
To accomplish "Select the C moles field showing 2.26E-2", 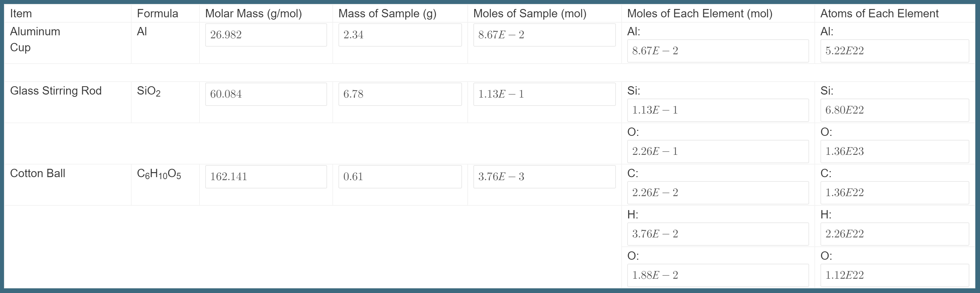I will [718, 193].
